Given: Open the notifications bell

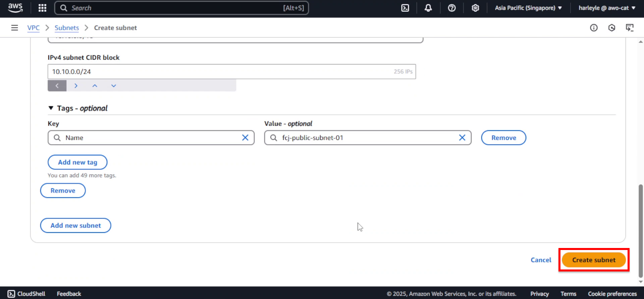Looking at the screenshot, I should click(x=428, y=8).
